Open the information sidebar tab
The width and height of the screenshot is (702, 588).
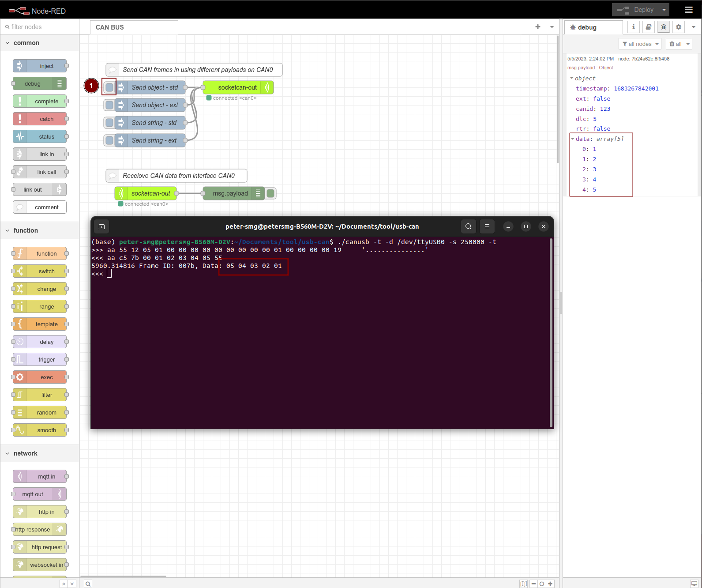[634, 27]
